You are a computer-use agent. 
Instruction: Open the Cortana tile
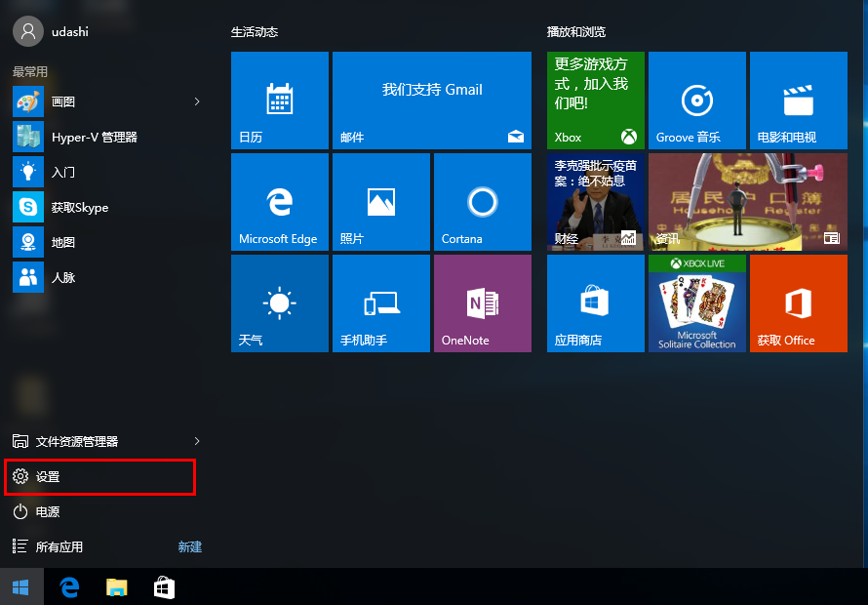(x=483, y=202)
